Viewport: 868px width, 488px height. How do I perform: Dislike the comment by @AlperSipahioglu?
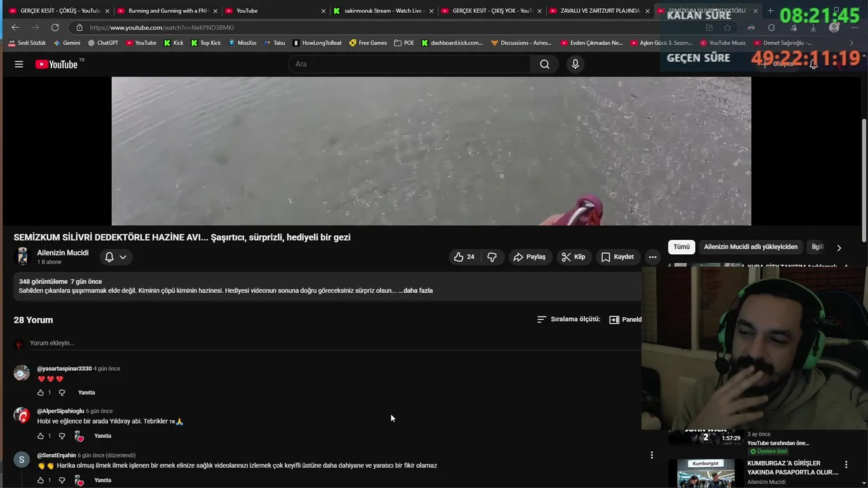pos(62,436)
